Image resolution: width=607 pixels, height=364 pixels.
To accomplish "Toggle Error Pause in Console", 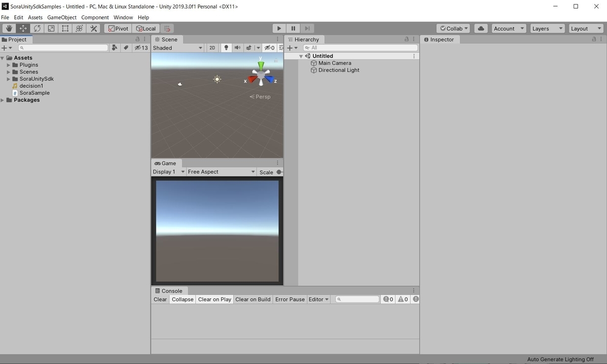I will (290, 299).
